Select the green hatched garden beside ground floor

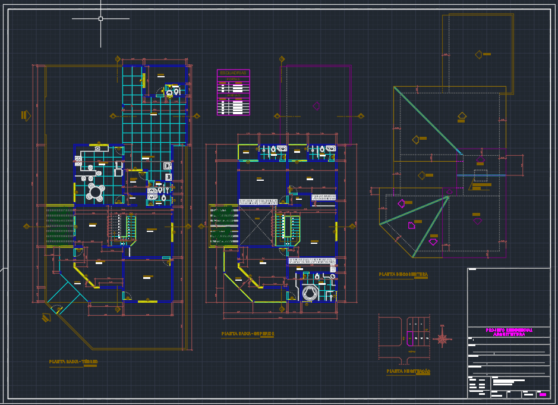(x=60, y=225)
